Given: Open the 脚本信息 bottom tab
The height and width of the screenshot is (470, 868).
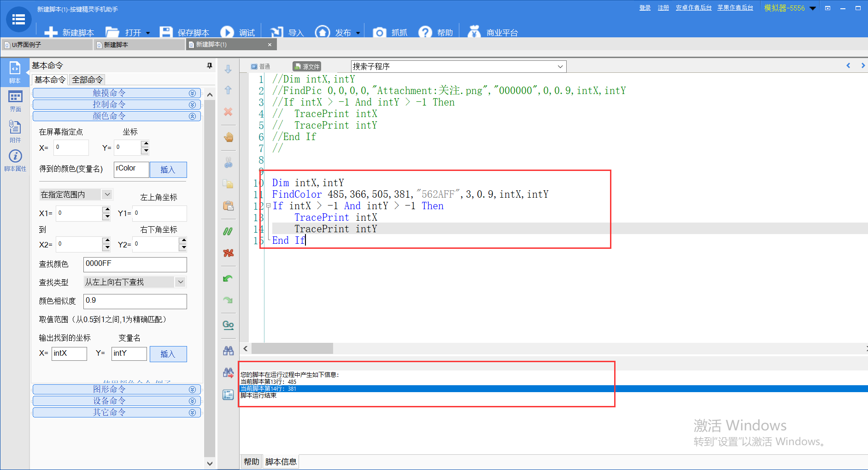Looking at the screenshot, I should (281, 462).
